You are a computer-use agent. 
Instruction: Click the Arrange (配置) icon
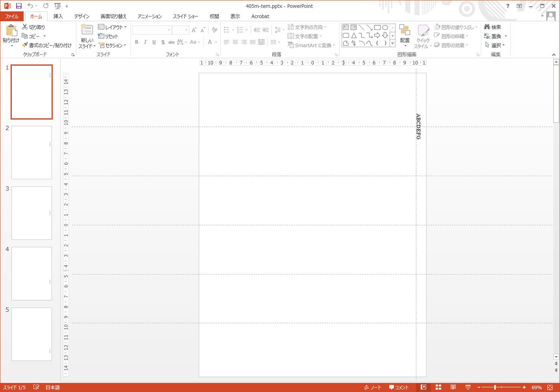tap(405, 31)
